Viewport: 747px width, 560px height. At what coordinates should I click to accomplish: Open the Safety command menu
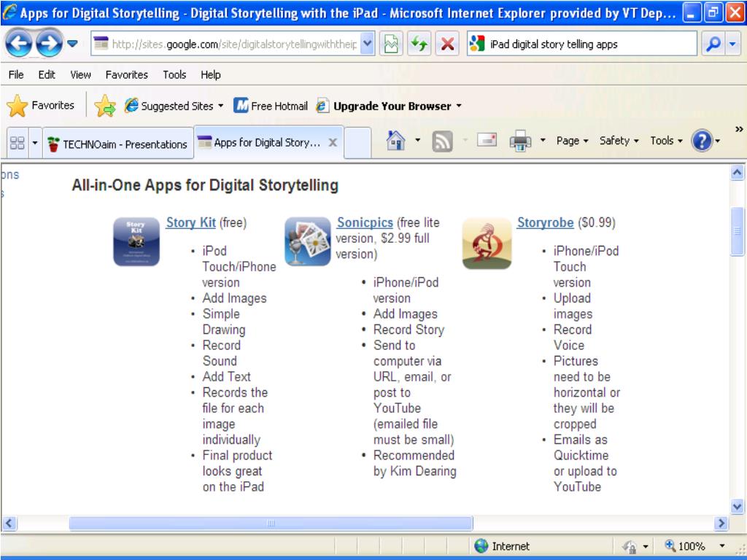pyautogui.click(x=619, y=141)
